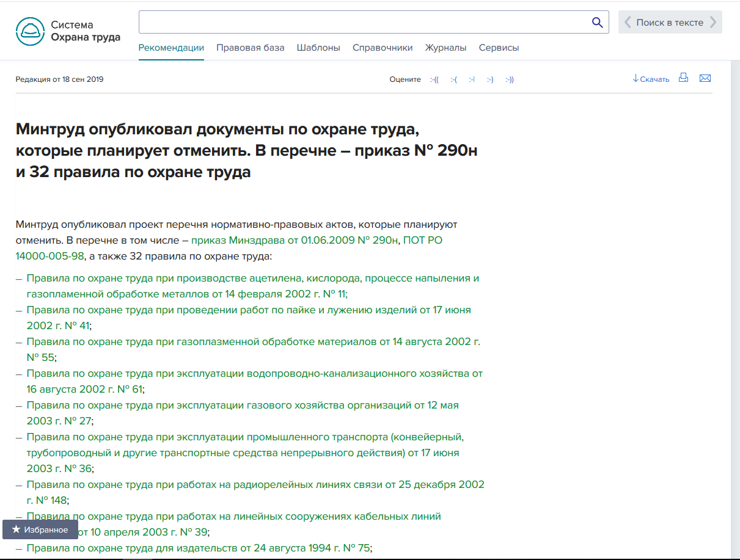This screenshot has height=560, width=740.
Task: Click the Оцените label
Action: [405, 79]
